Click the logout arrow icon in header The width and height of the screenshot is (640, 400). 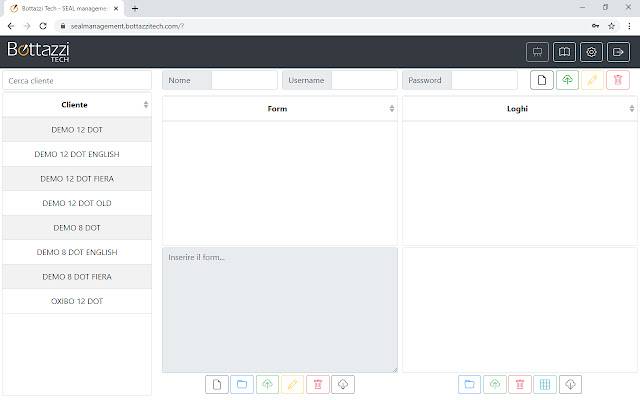(618, 52)
